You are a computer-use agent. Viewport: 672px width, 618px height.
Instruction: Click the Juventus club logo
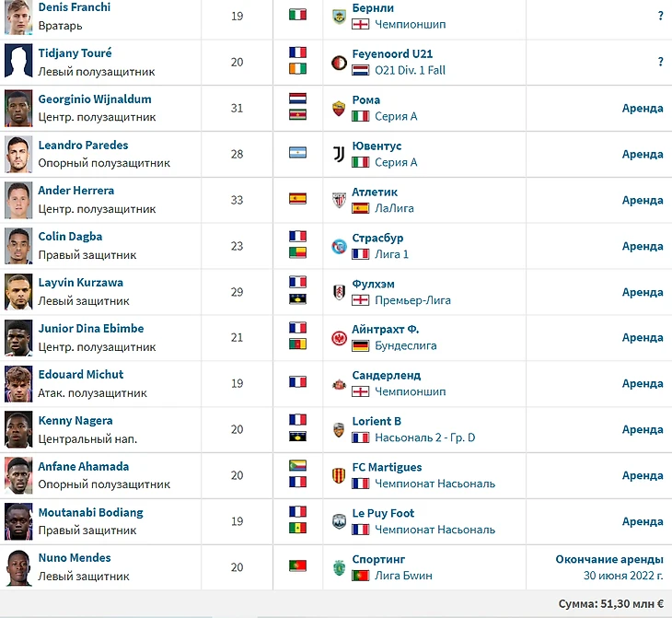tap(339, 155)
